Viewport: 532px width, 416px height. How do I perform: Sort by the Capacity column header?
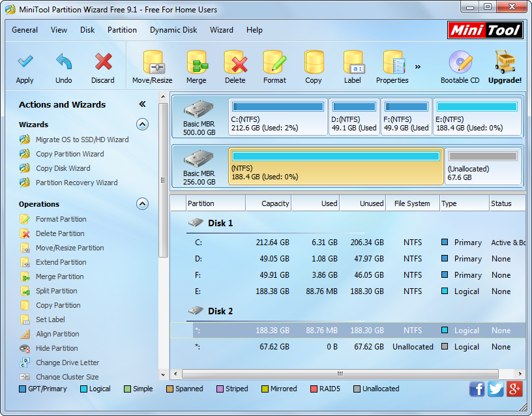pyautogui.click(x=269, y=203)
